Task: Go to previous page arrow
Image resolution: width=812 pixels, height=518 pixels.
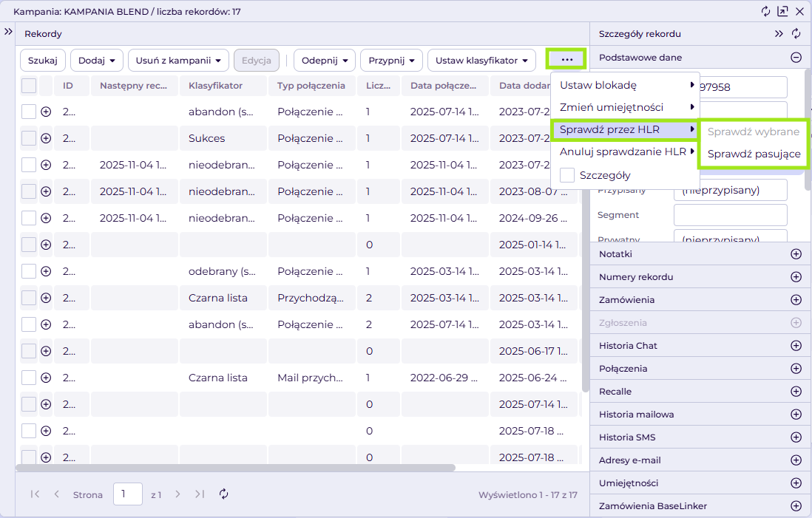Action: click(x=56, y=494)
